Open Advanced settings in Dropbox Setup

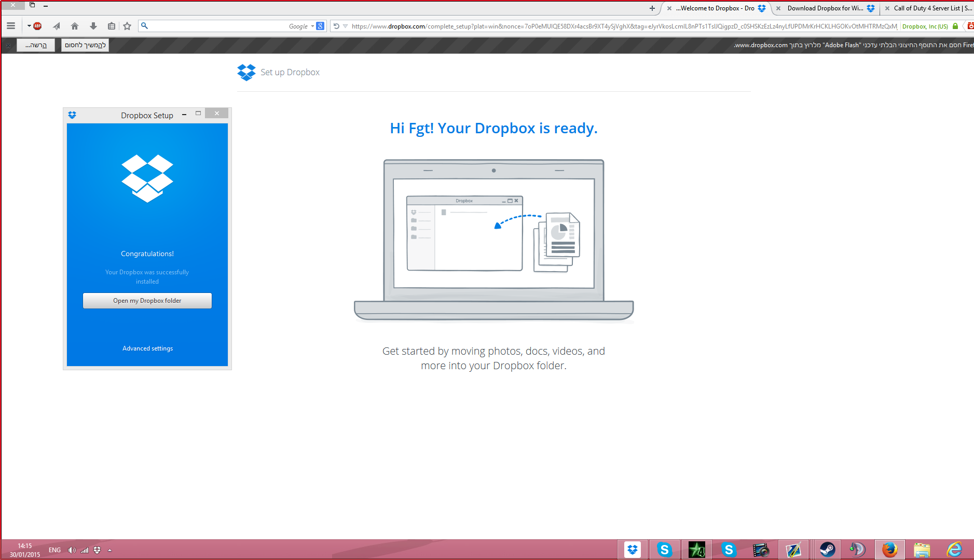click(148, 348)
